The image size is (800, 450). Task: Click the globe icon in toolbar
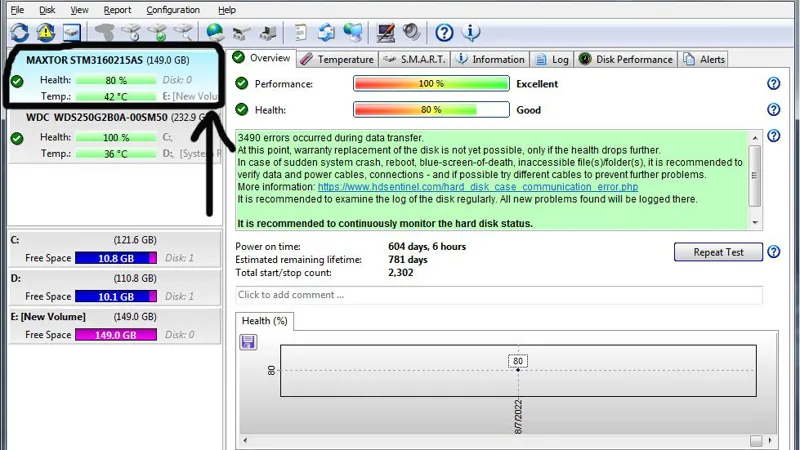[214, 33]
